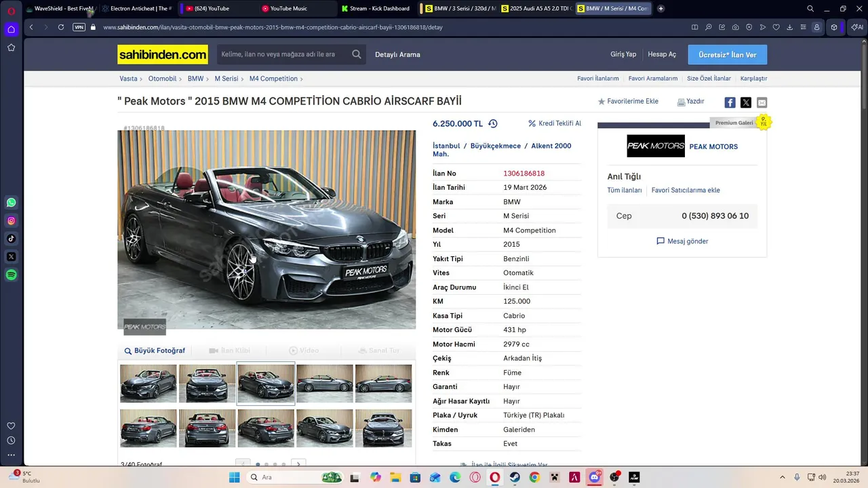
Task: Share listing on Facebook
Action: [730, 102]
